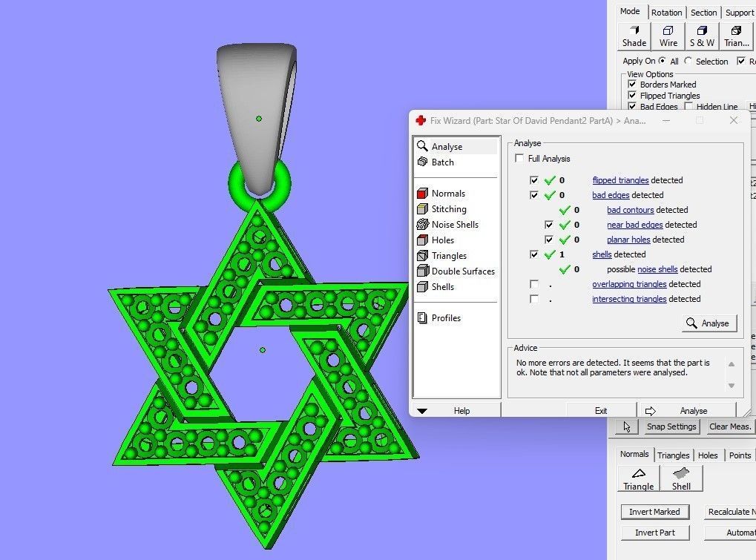Switch to Wire view mode
This screenshot has width=756, height=560.
point(668,36)
